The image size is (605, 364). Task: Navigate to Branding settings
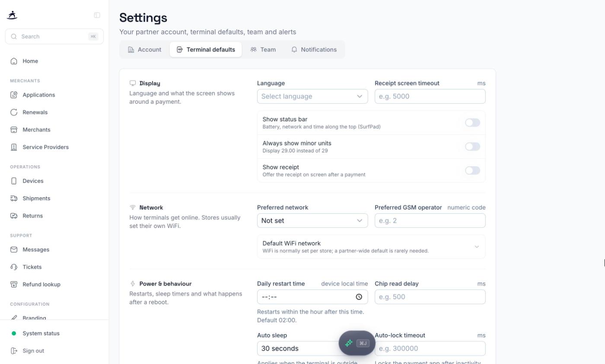click(54, 318)
